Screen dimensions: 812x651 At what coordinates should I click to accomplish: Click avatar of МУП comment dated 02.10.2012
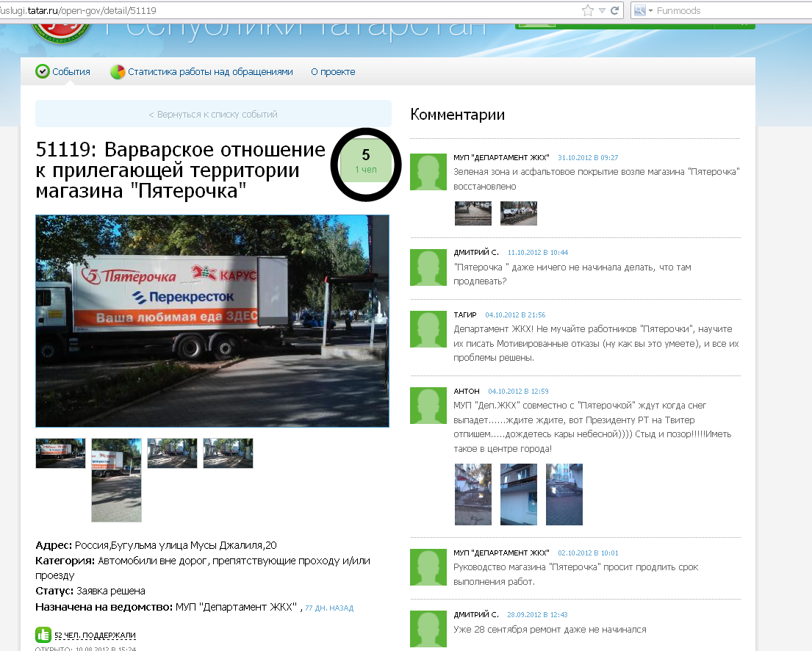click(428, 567)
